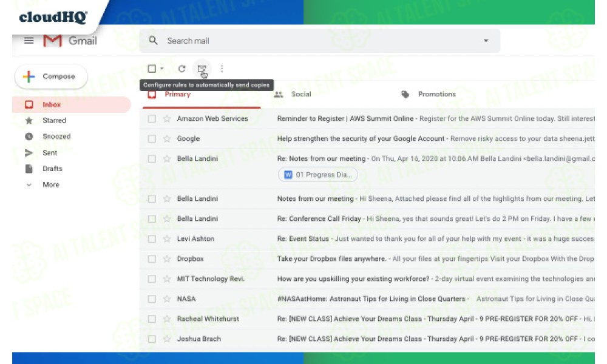607x364 pixels.
Task: Check the Levi Ashton email checkbox
Action: (152, 239)
